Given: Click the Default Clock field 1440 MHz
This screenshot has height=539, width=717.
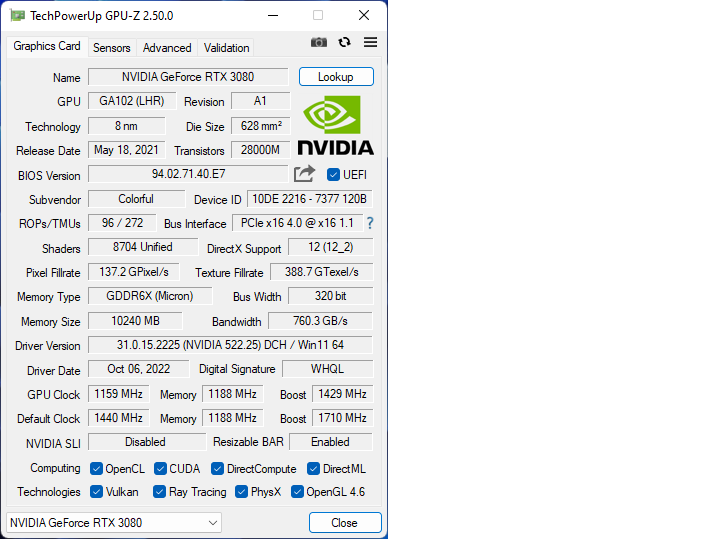Looking at the screenshot, I should point(118,418).
